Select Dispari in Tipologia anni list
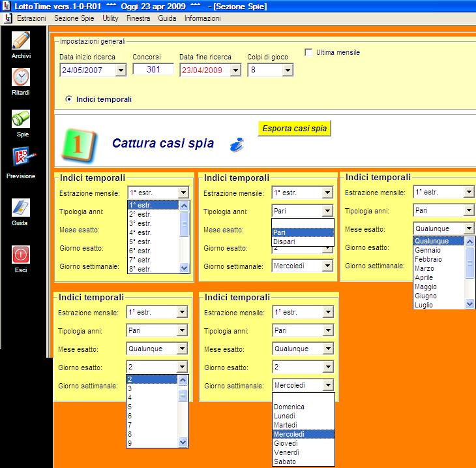Image resolution: width=476 pixels, height=468 pixels. [303, 242]
